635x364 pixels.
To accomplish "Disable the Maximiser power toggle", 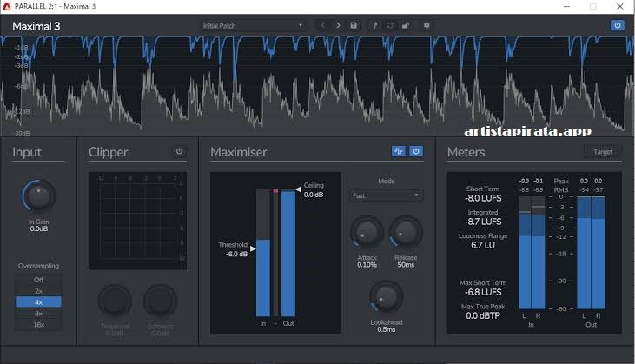I will (416, 151).
